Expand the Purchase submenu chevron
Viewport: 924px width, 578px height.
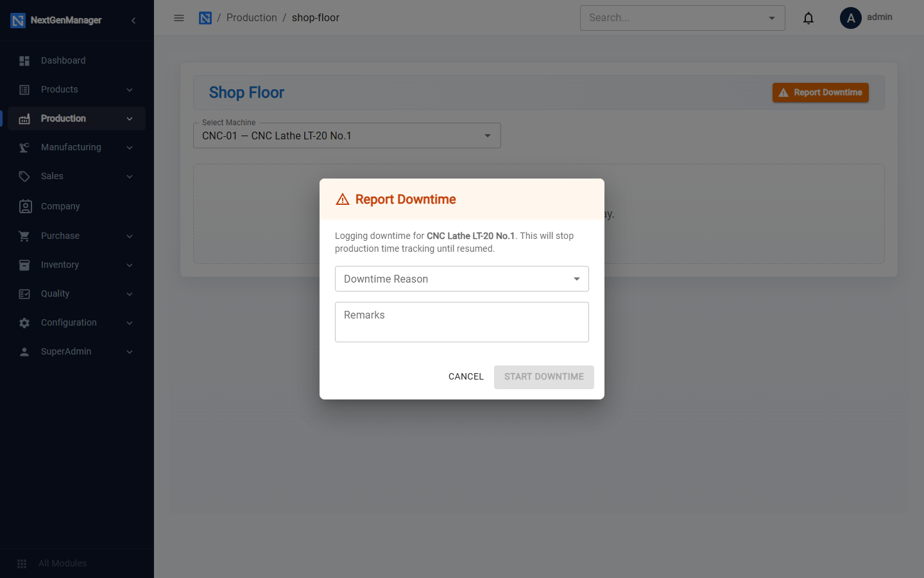click(x=130, y=236)
